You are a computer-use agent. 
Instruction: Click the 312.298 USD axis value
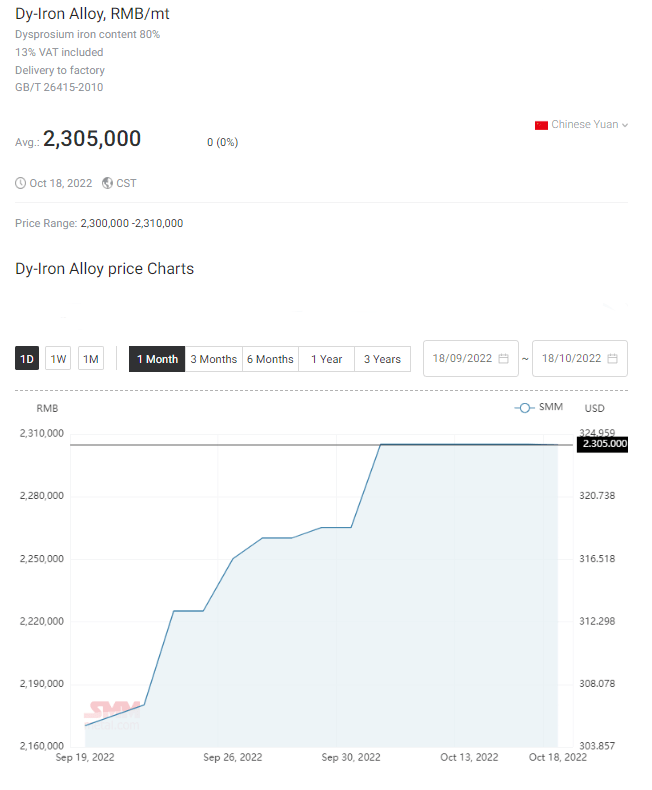[x=597, y=621]
